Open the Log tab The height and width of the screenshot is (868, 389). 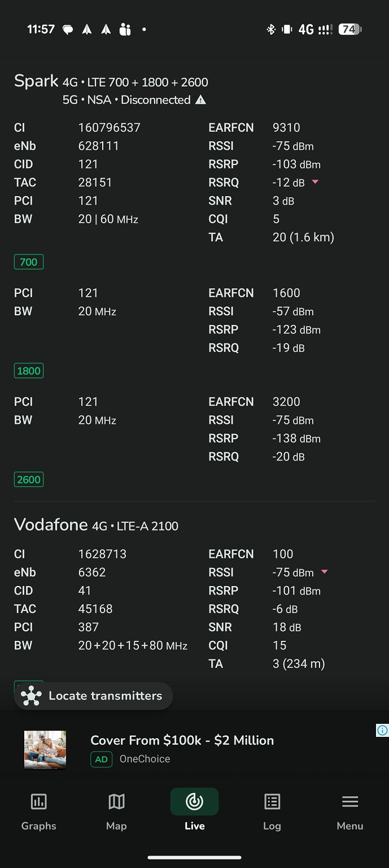coord(272,810)
